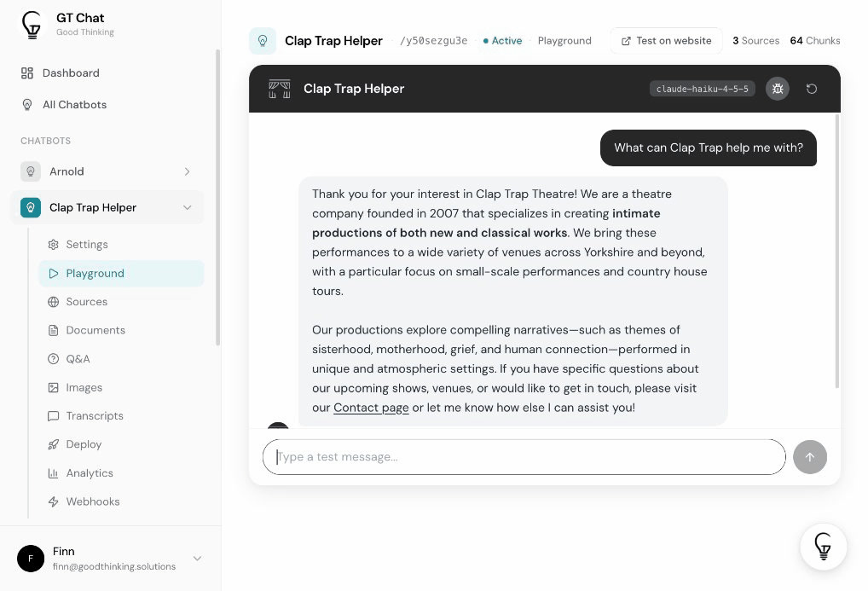The height and width of the screenshot is (591, 868).
Task: Focus the test message input field
Action: (x=524, y=457)
